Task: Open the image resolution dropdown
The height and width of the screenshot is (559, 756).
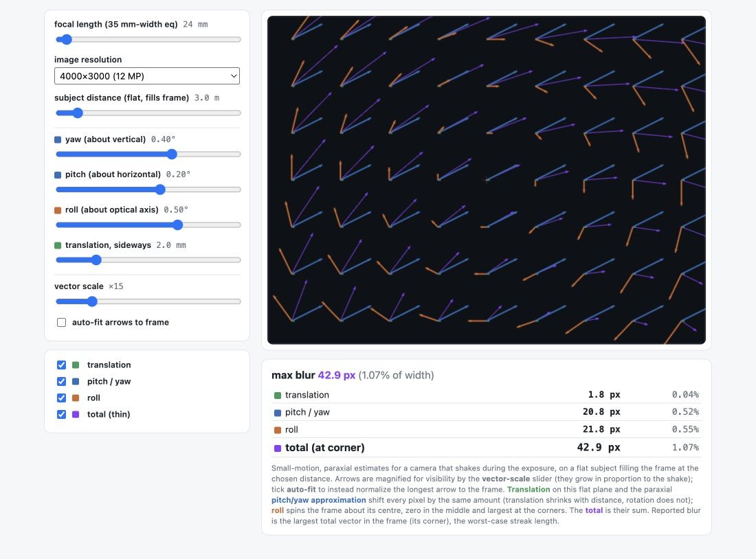Action: (x=147, y=76)
